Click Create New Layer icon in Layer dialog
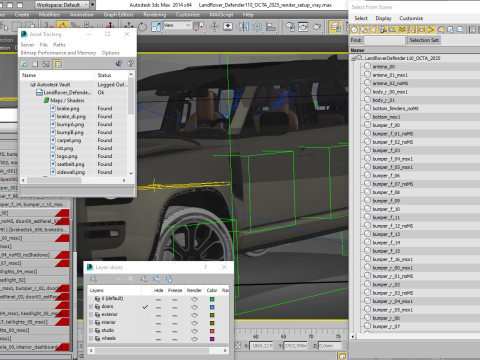Screen dimensions: 480x360 coord(93,279)
